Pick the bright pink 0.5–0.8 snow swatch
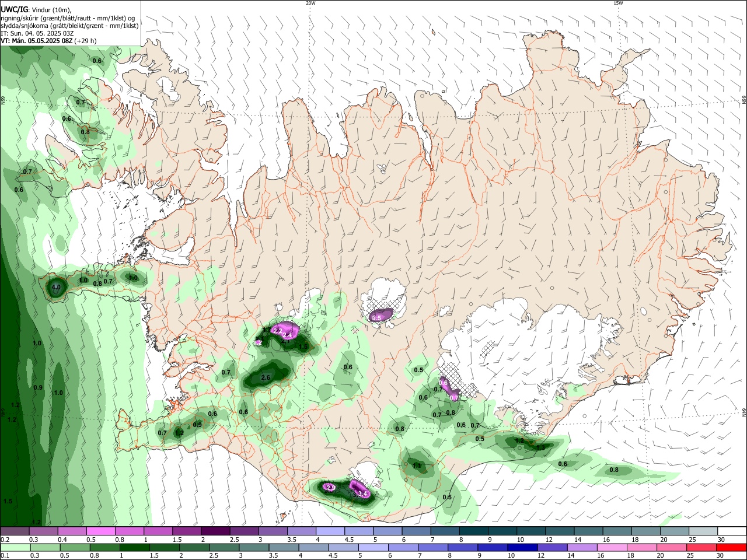 click(101, 531)
